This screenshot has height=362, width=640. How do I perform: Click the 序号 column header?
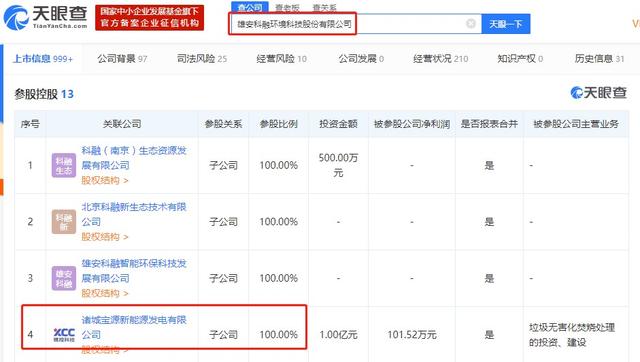(x=30, y=124)
